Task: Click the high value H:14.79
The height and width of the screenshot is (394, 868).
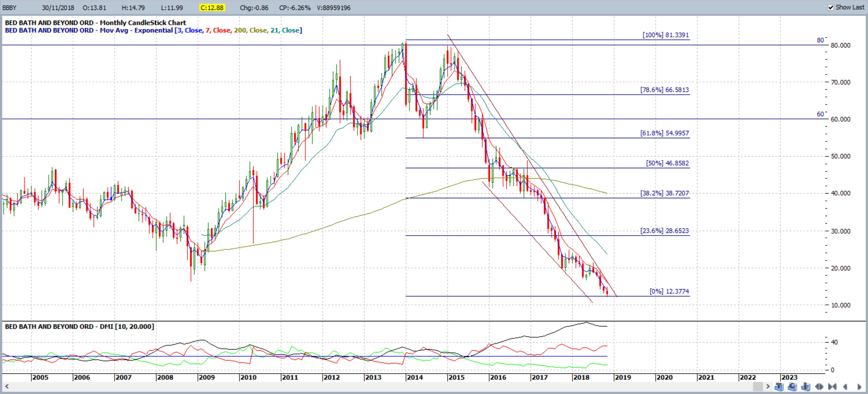Action: point(133,8)
